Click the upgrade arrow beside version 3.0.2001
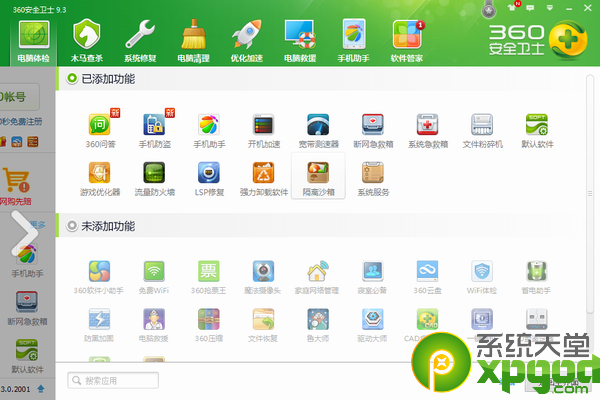Screen dimensions: 600x400 click(41, 389)
